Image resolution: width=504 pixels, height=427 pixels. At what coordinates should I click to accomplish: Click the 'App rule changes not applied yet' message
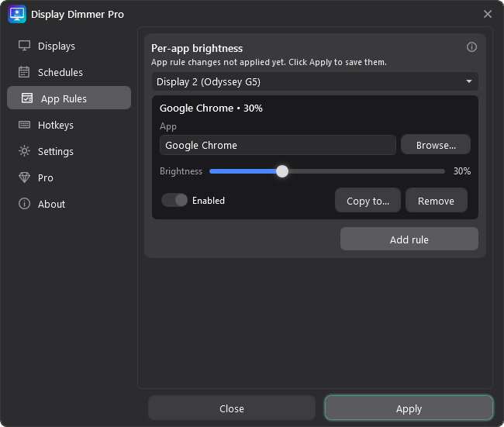pyautogui.click(x=269, y=62)
